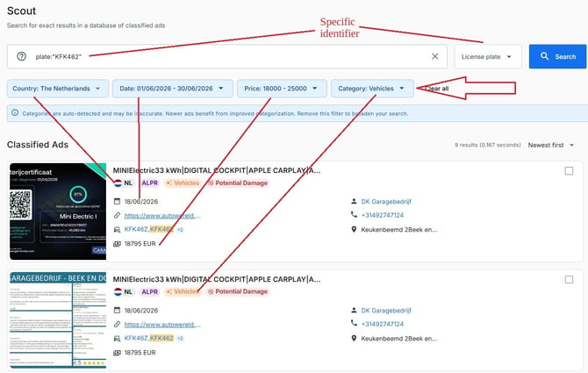Click the calendar icon in second ad
The width and height of the screenshot is (588, 373).
tap(117, 310)
